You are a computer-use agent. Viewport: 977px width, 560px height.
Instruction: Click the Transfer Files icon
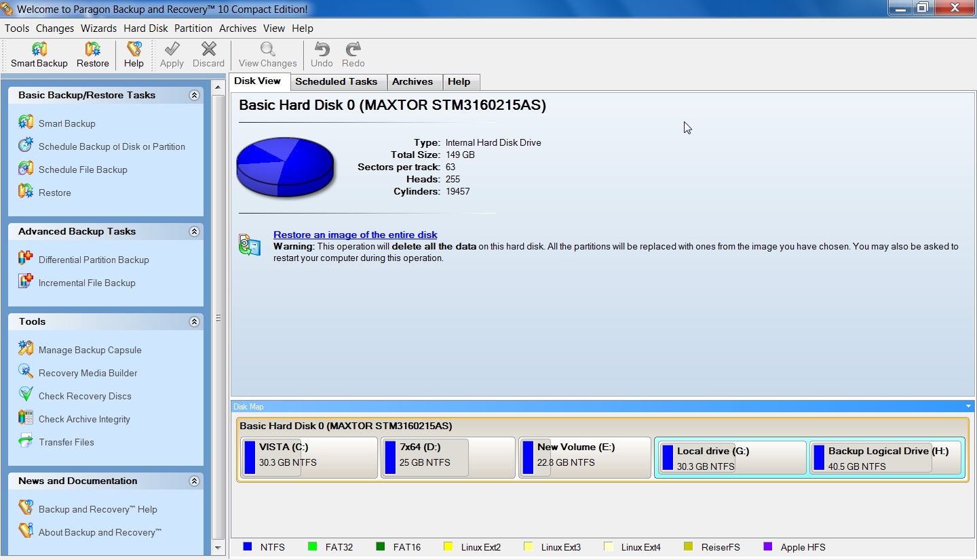(x=26, y=441)
